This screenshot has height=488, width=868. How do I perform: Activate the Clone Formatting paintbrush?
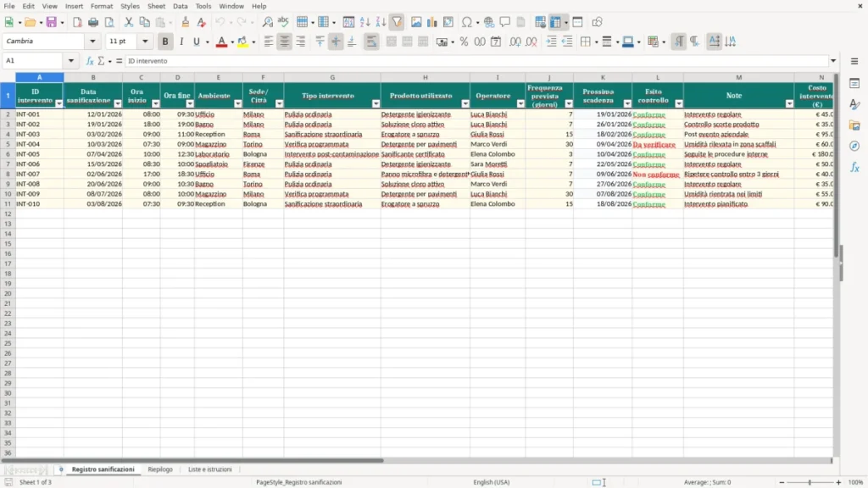(186, 22)
